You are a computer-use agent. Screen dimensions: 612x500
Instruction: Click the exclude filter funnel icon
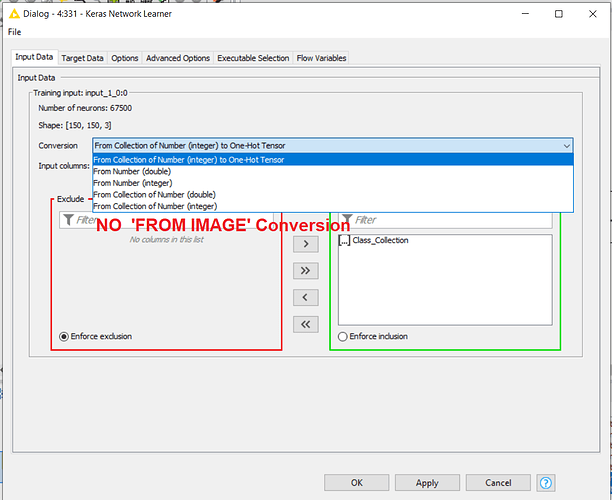[x=68, y=220]
